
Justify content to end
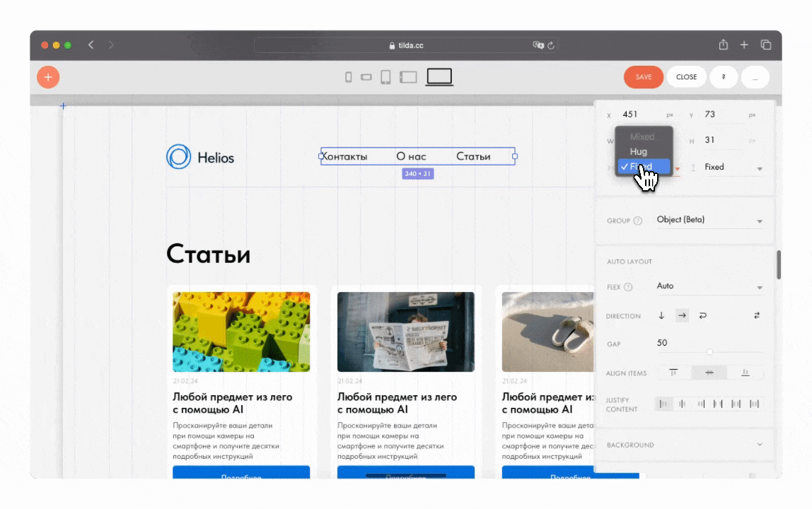click(x=701, y=404)
